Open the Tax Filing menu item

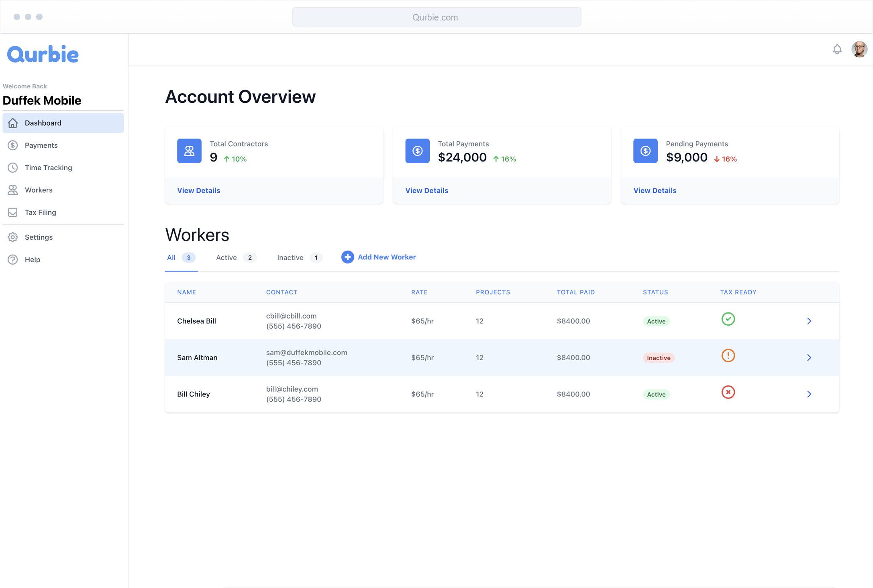(x=63, y=212)
